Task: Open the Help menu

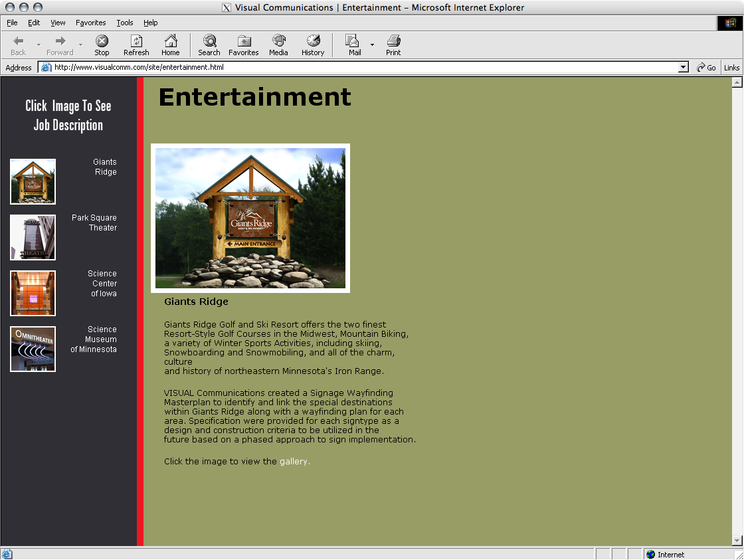Action: tap(150, 23)
